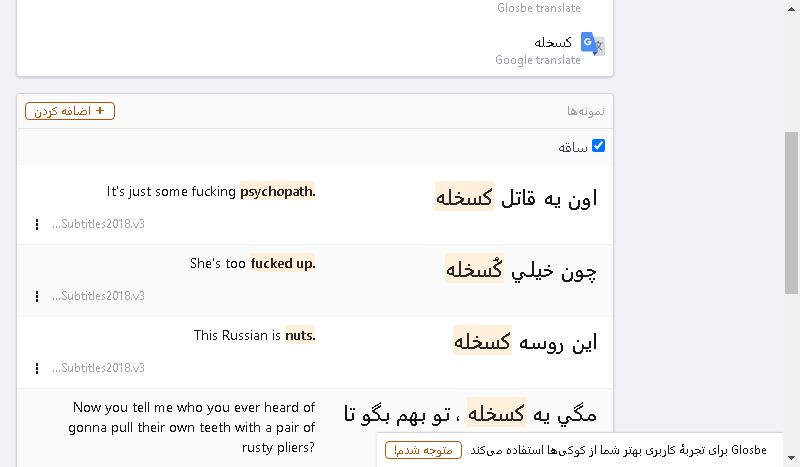
Task: Click the نمونه‌ها section header
Action: point(586,111)
